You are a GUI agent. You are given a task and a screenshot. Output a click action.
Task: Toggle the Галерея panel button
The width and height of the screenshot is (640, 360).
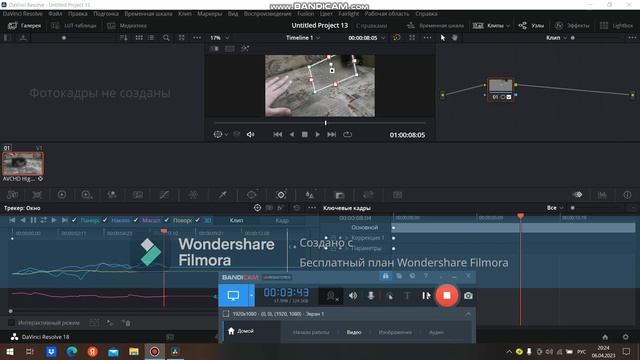pos(24,25)
